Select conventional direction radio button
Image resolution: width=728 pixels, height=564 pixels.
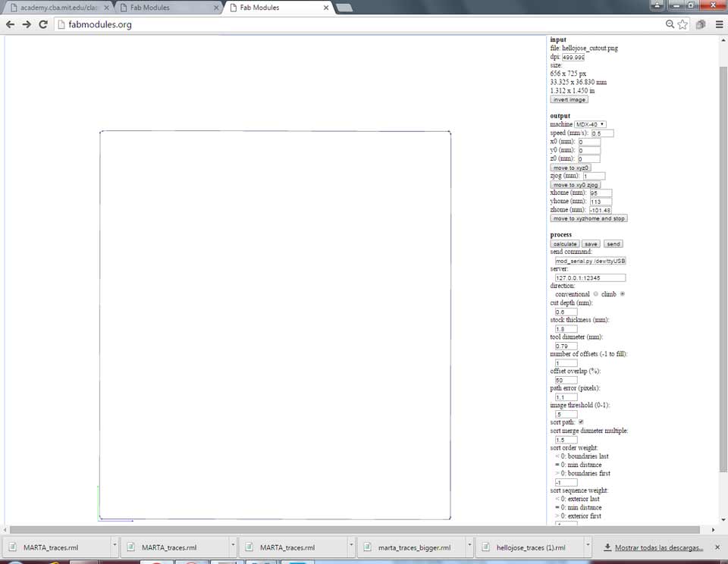point(596,294)
